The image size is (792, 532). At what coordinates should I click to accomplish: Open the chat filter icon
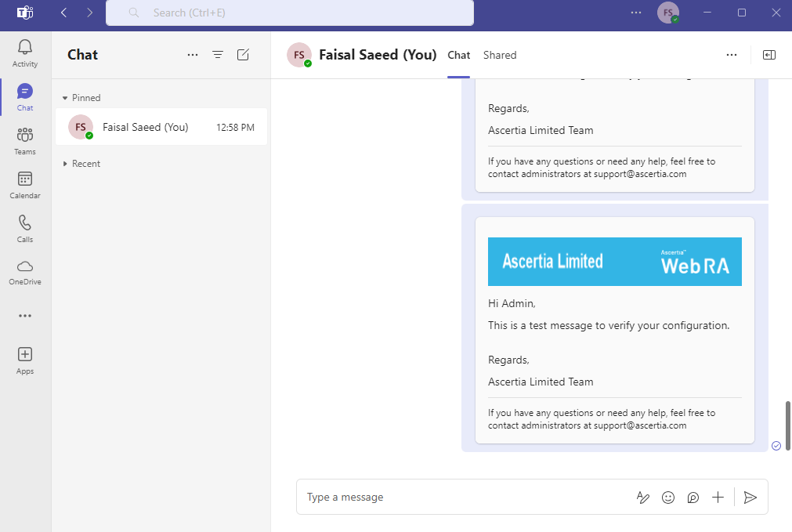[218, 55]
